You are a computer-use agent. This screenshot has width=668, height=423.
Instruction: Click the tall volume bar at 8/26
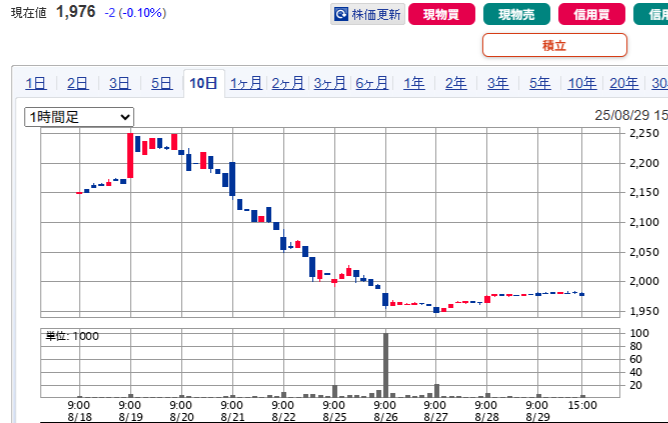(386, 365)
